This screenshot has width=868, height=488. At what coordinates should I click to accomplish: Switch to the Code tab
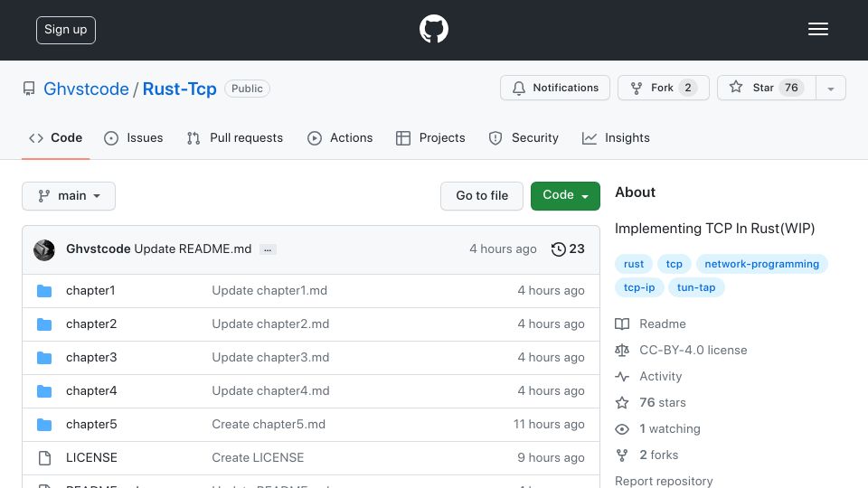(55, 137)
